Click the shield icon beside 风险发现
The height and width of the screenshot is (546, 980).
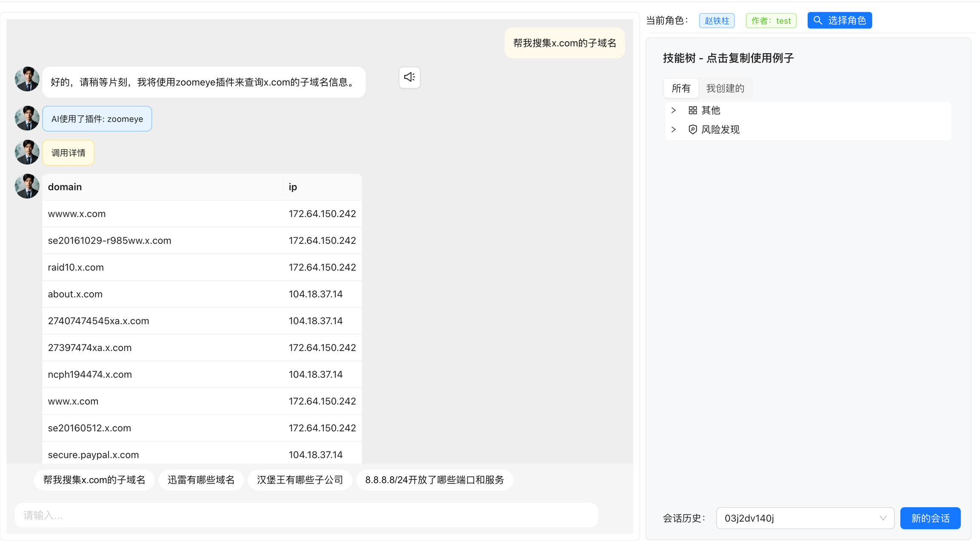point(692,129)
